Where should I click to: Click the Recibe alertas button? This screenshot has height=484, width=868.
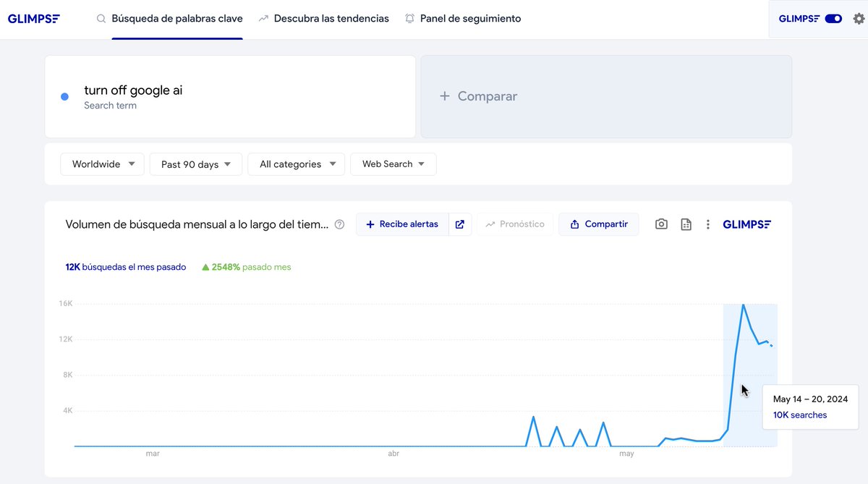(x=402, y=224)
